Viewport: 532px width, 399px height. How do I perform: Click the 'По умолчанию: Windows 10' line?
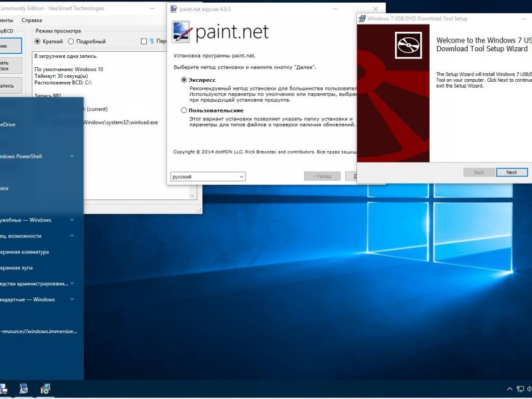pos(68,69)
